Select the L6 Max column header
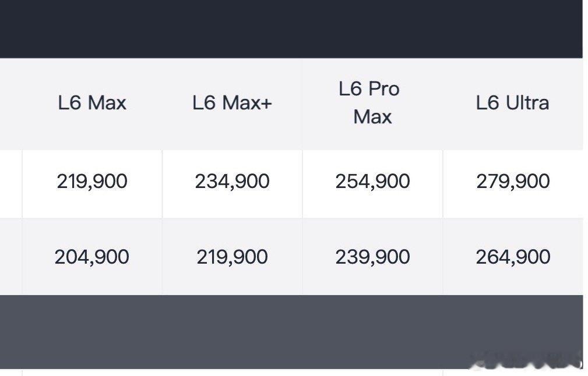The image size is (588, 376). (92, 102)
